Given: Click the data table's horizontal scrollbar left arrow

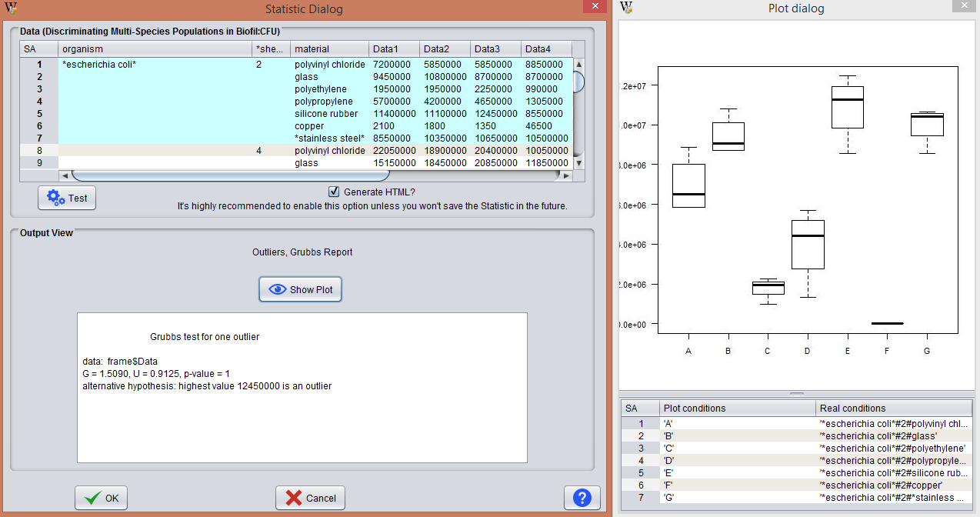Looking at the screenshot, I should pos(65,175).
